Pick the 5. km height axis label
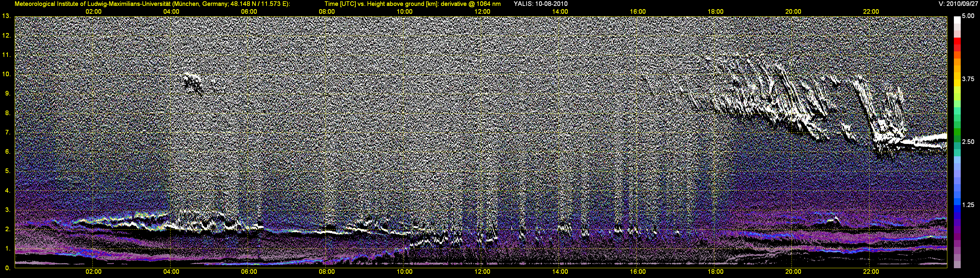 [8, 171]
